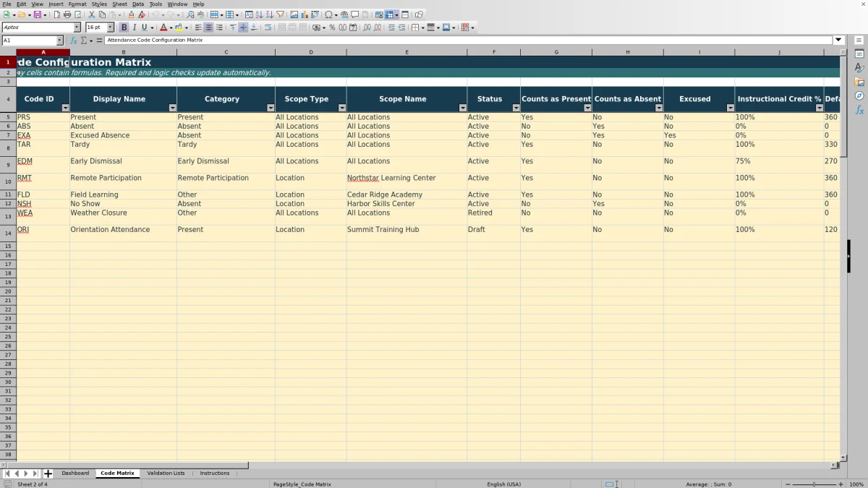This screenshot has width=868, height=488.
Task: Click the Cut icon
Action: coord(92,14)
